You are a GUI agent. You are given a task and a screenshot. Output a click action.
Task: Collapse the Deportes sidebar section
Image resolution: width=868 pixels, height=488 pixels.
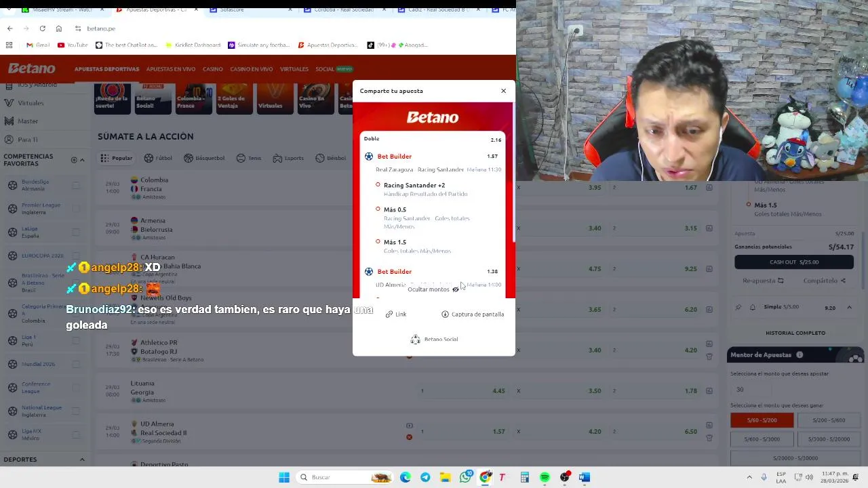pyautogui.click(x=82, y=460)
